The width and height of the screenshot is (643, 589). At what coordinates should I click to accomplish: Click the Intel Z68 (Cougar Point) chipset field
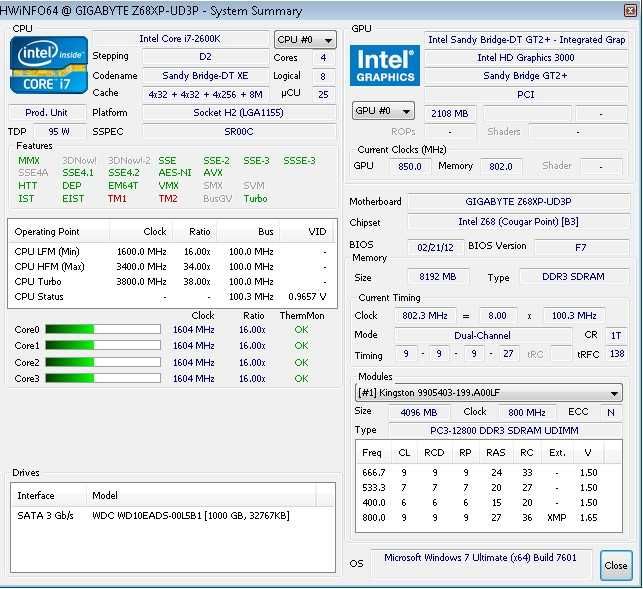(x=518, y=222)
